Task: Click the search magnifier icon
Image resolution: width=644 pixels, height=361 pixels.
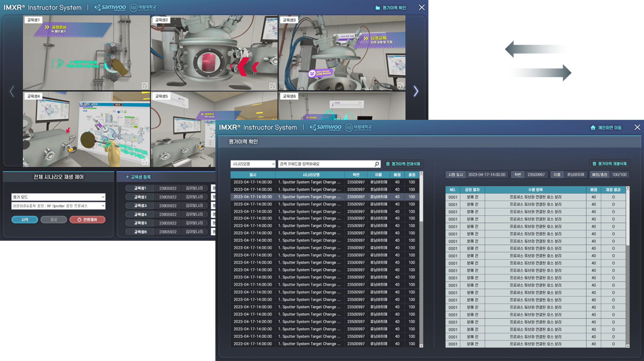Action: pyautogui.click(x=377, y=164)
